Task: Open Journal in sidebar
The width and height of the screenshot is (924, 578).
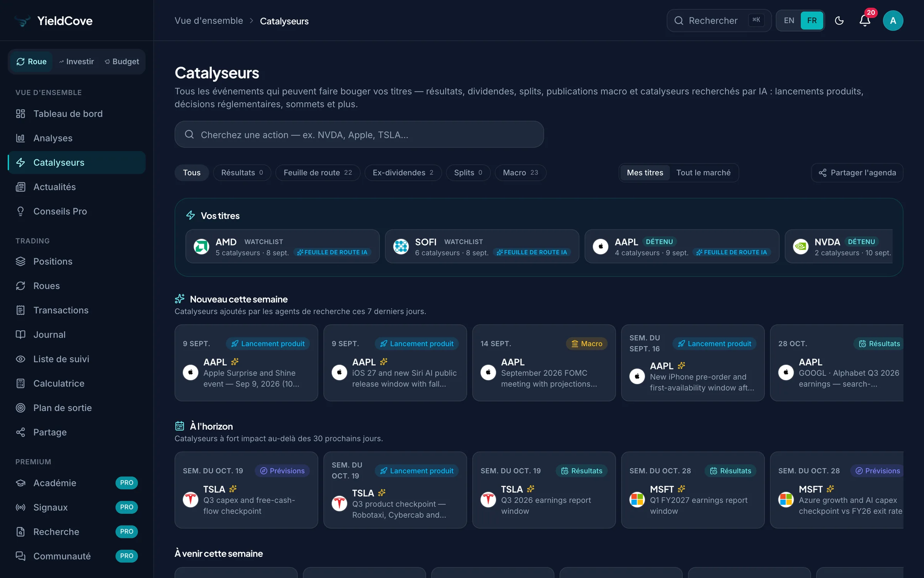Action: pyautogui.click(x=77, y=334)
